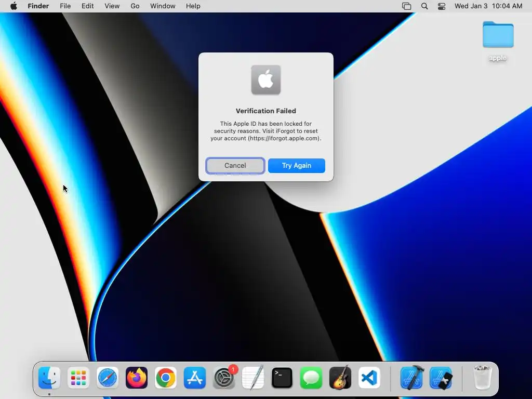Image resolution: width=532 pixels, height=399 pixels.
Task: Open Visual Studio Code in Dock
Action: click(x=369, y=378)
